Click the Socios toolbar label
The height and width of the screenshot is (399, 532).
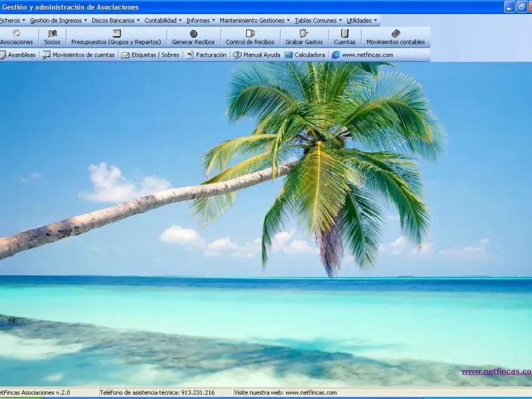click(x=53, y=42)
